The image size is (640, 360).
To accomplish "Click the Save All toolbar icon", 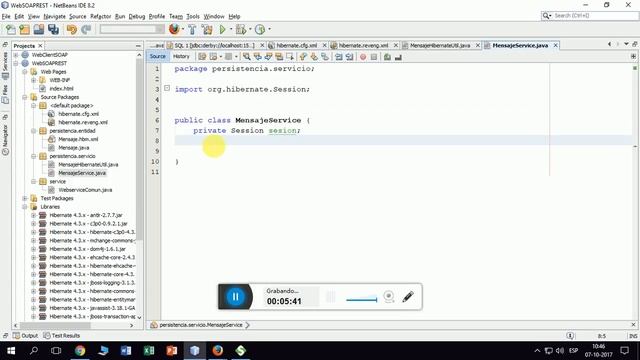I will tap(53, 29).
